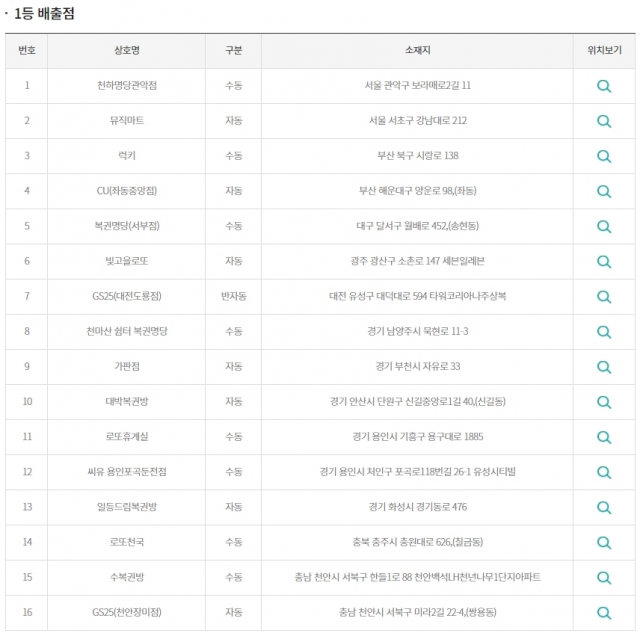640x636 pixels.
Task: Click address 서울 서초구 강남대로 212
Action: [x=418, y=120]
